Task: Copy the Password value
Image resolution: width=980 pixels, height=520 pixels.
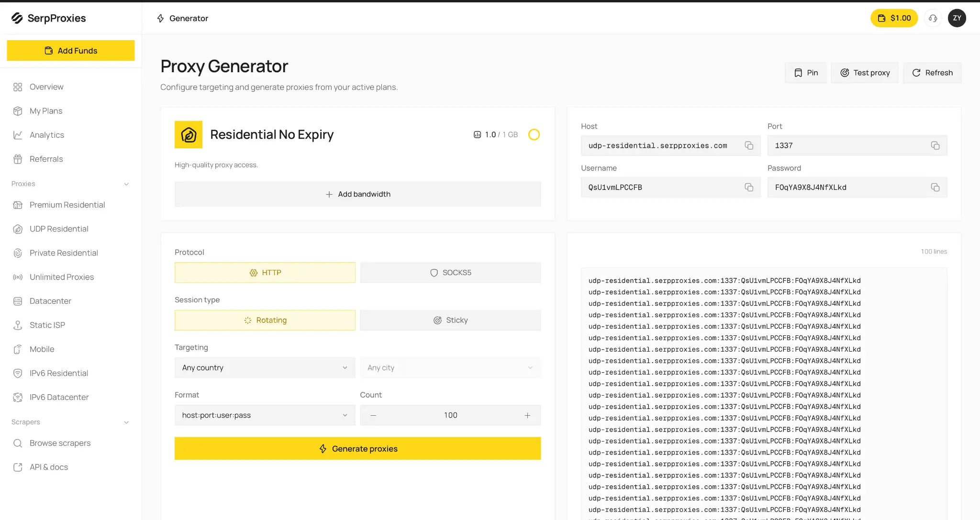Action: coord(935,188)
